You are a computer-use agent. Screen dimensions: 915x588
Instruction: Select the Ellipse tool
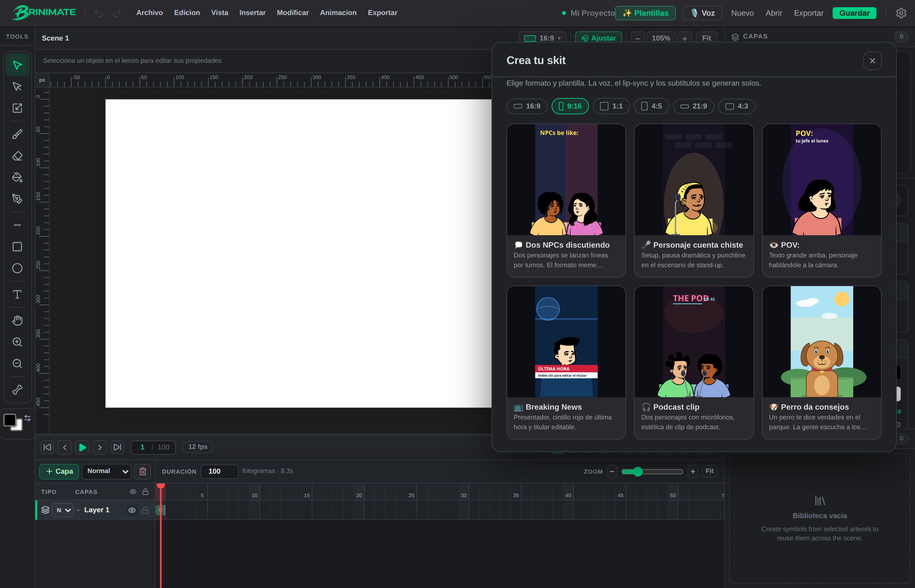point(17,268)
